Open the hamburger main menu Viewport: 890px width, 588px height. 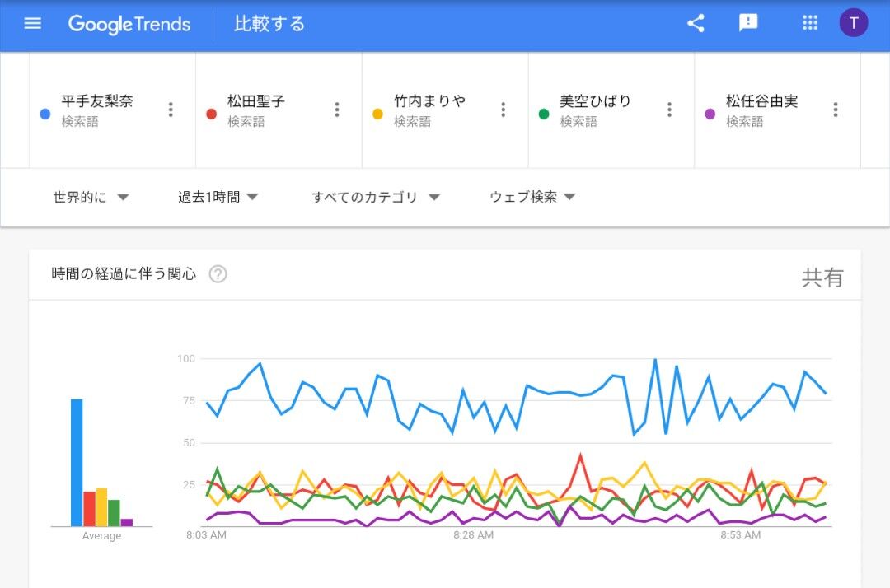33,23
